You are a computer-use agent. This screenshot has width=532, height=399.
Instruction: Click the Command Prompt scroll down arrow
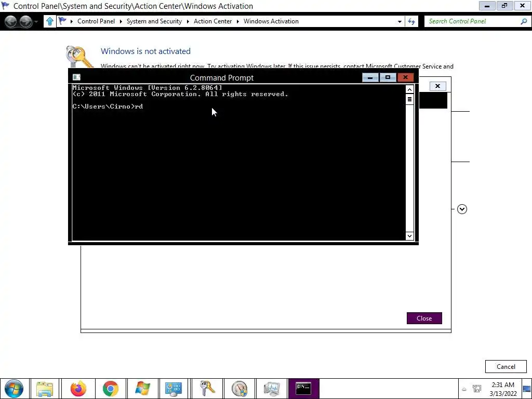pos(409,236)
